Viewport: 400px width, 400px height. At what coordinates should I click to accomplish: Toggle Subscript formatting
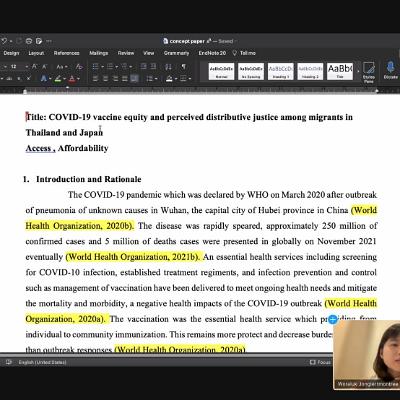19,79
